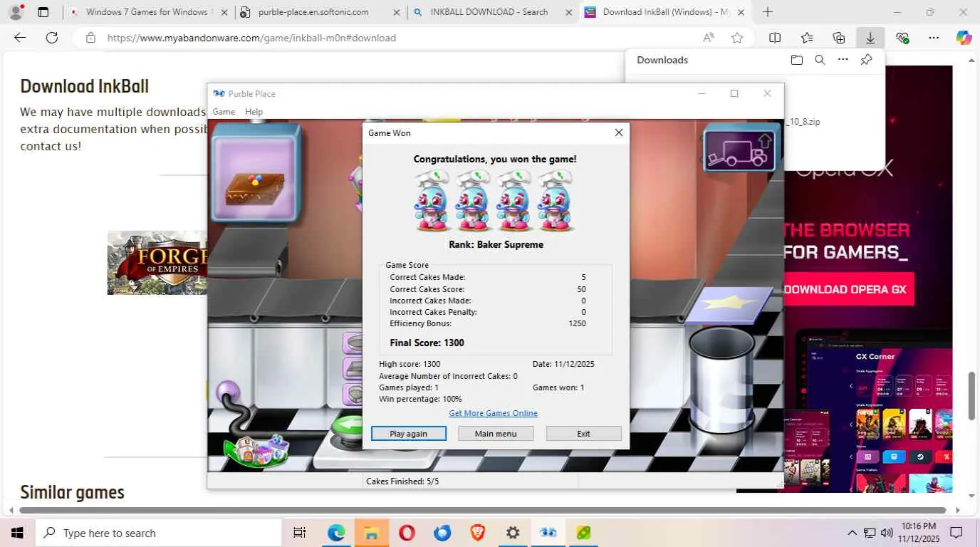Open the Help menu in Purble Place

pos(254,112)
